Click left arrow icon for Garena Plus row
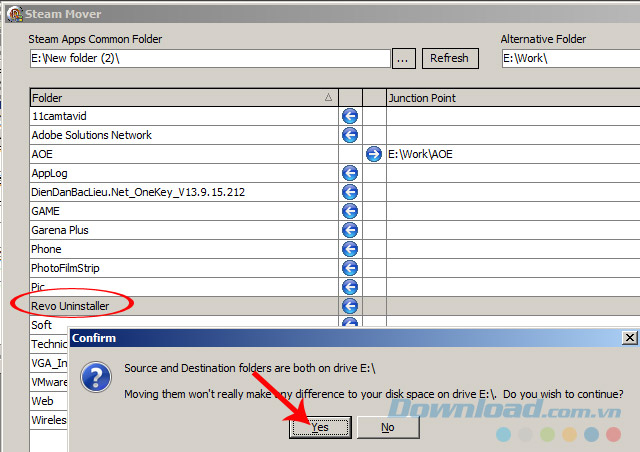 pos(350,230)
